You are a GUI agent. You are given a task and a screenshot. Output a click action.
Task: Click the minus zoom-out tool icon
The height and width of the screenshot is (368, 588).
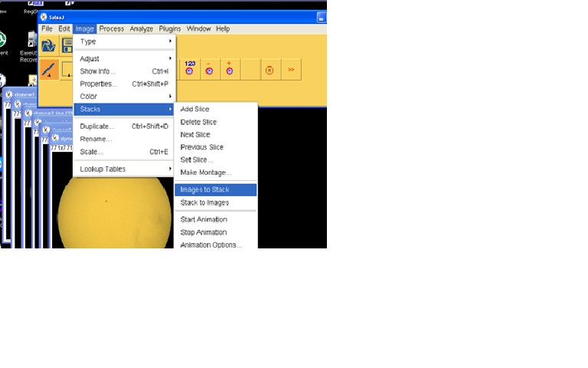pyautogui.click(x=209, y=70)
